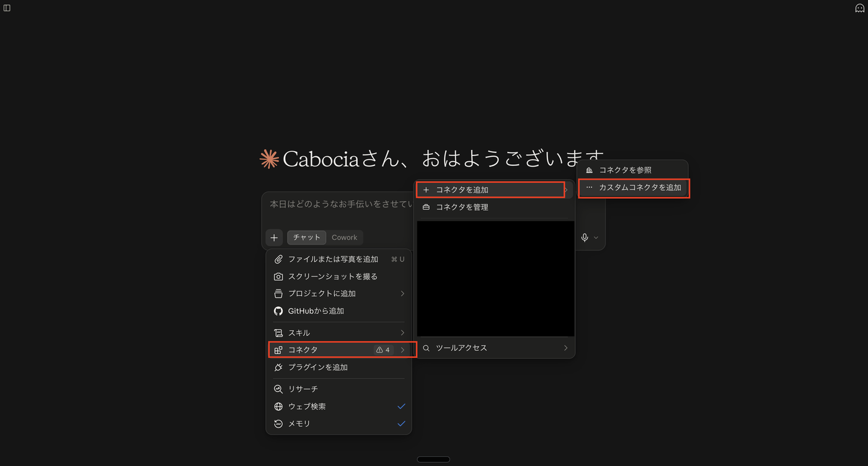Toggle the sidebar panel icon
The width and height of the screenshot is (868, 466).
7,8
